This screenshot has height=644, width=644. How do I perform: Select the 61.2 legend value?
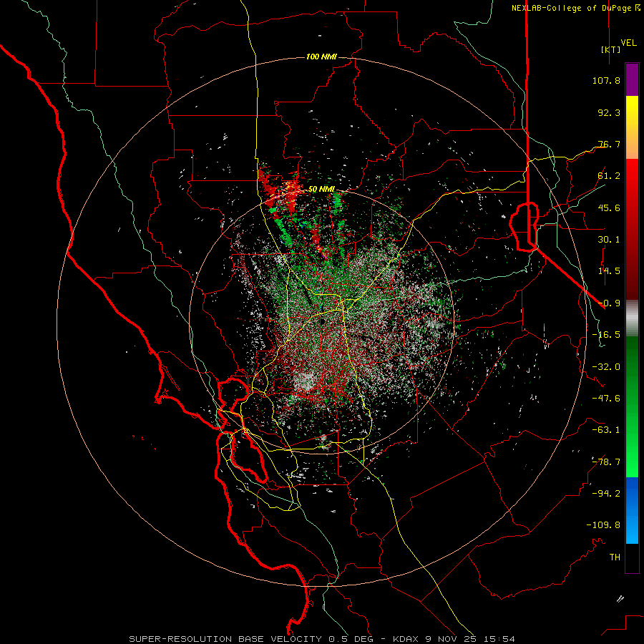(x=609, y=176)
